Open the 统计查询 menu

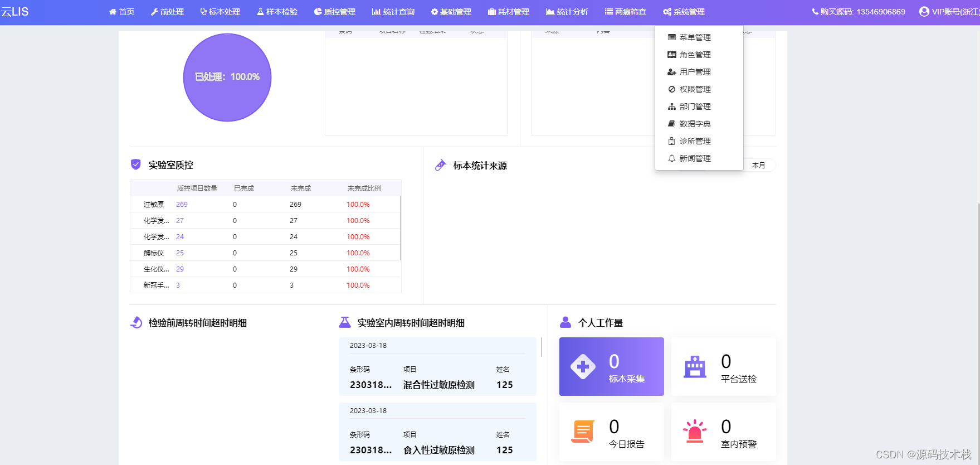[x=393, y=12]
